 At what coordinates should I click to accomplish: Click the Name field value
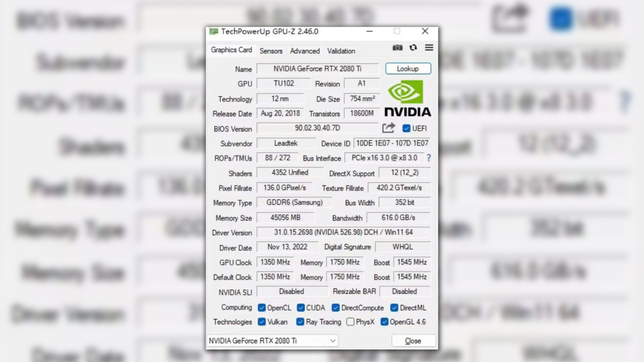(x=317, y=69)
